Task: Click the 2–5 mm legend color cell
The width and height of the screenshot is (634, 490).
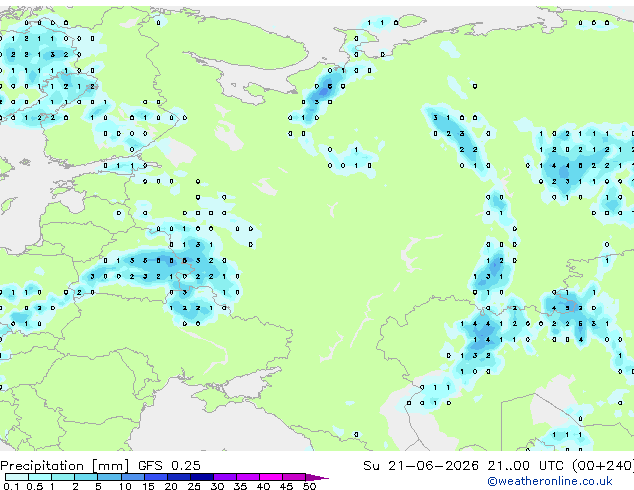Action: [x=86, y=477]
